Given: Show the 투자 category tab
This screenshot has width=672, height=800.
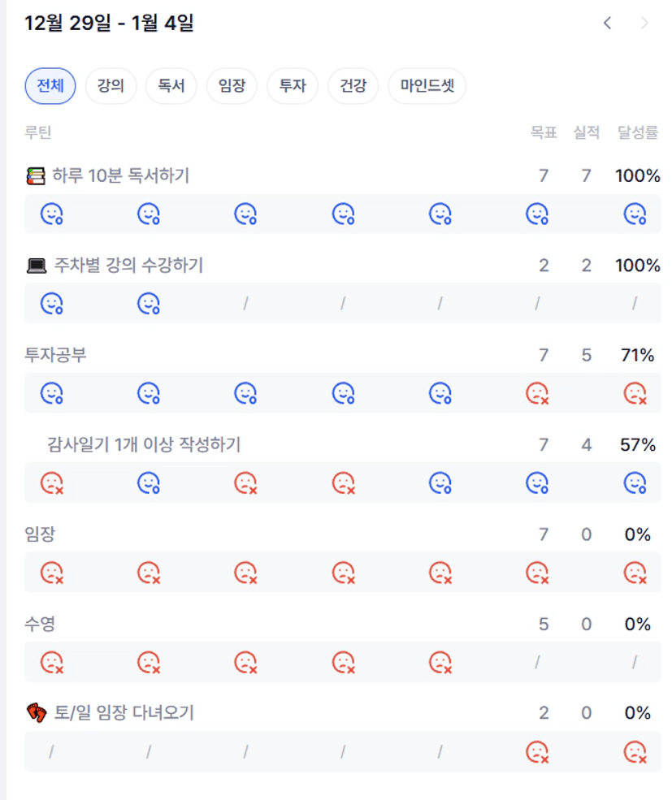Looking at the screenshot, I should [293, 86].
